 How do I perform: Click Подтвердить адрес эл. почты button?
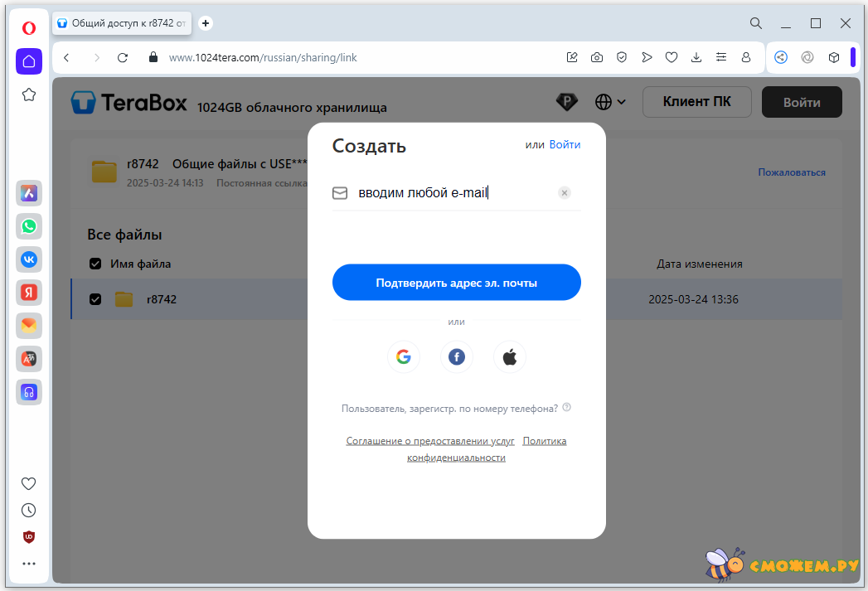pyautogui.click(x=457, y=282)
